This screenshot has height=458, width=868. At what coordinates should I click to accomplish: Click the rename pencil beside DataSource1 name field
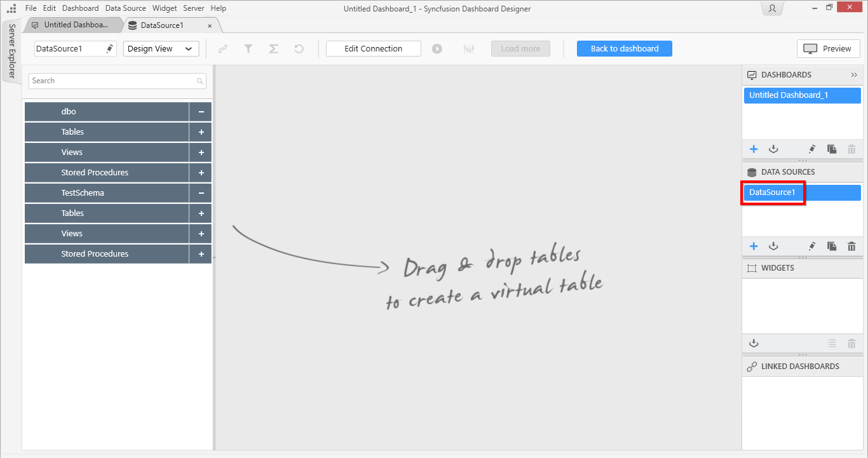[109, 49]
